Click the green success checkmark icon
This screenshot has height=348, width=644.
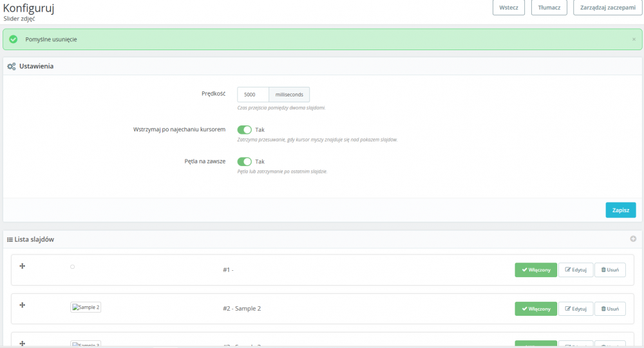13,39
